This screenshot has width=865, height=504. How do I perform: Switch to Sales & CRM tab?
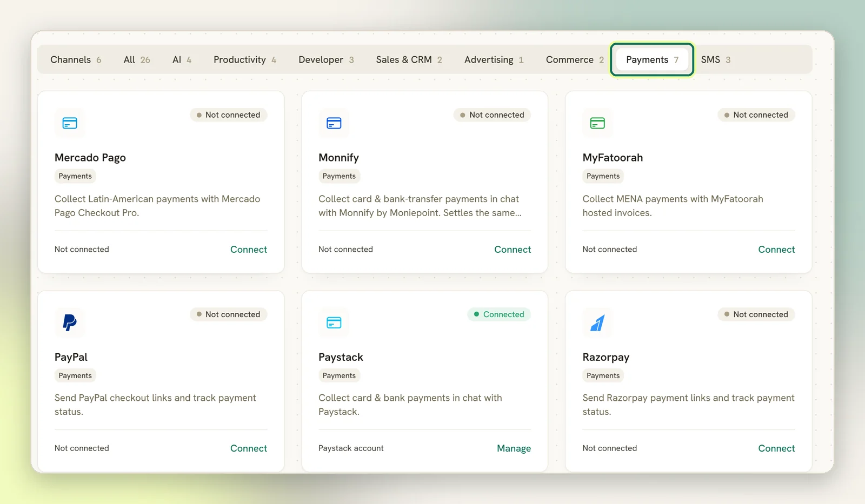[409, 59]
